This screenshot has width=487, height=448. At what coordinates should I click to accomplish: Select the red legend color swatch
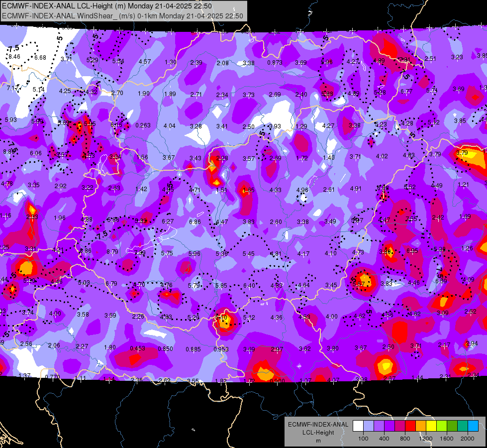[410, 426]
